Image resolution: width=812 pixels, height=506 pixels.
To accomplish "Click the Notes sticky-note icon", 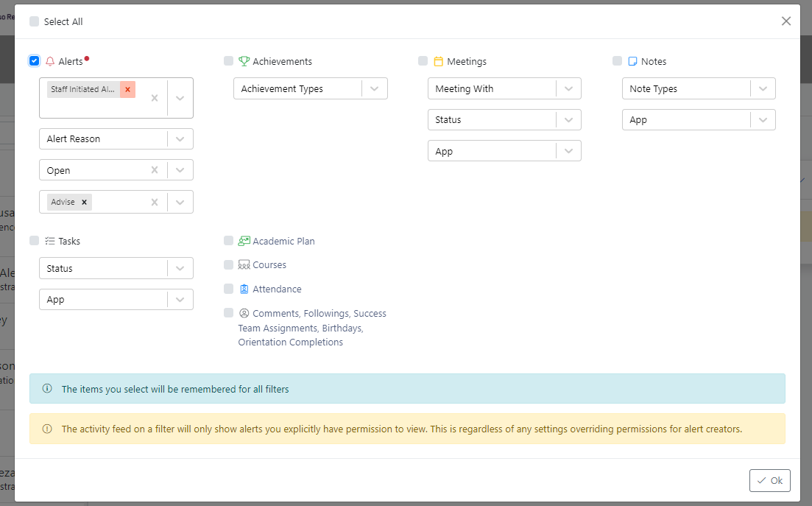I will pyautogui.click(x=632, y=61).
